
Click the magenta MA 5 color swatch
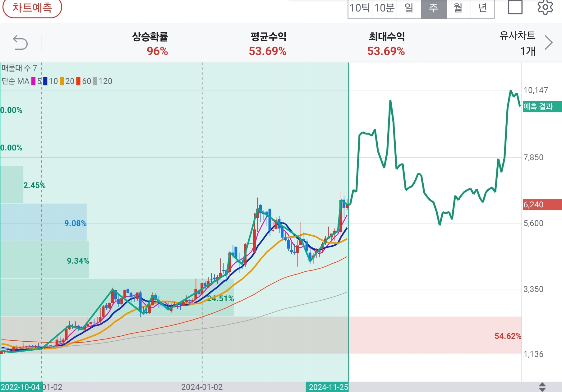(x=34, y=81)
